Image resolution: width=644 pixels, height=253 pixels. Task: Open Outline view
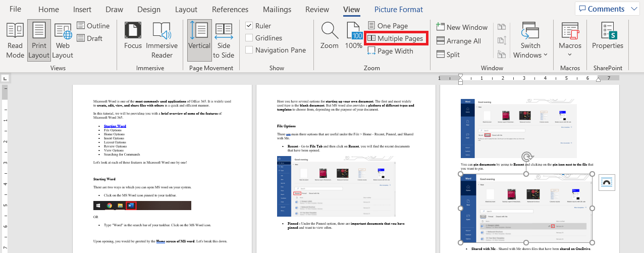93,26
